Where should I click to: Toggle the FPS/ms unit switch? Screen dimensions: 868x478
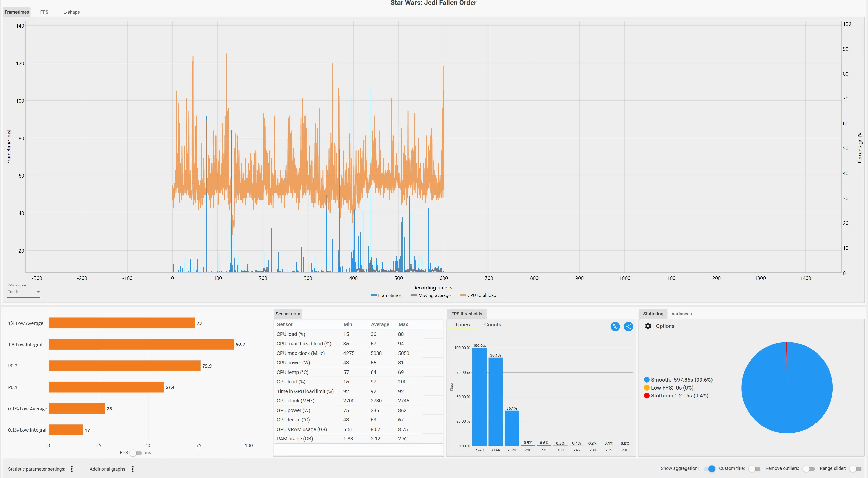click(135, 453)
